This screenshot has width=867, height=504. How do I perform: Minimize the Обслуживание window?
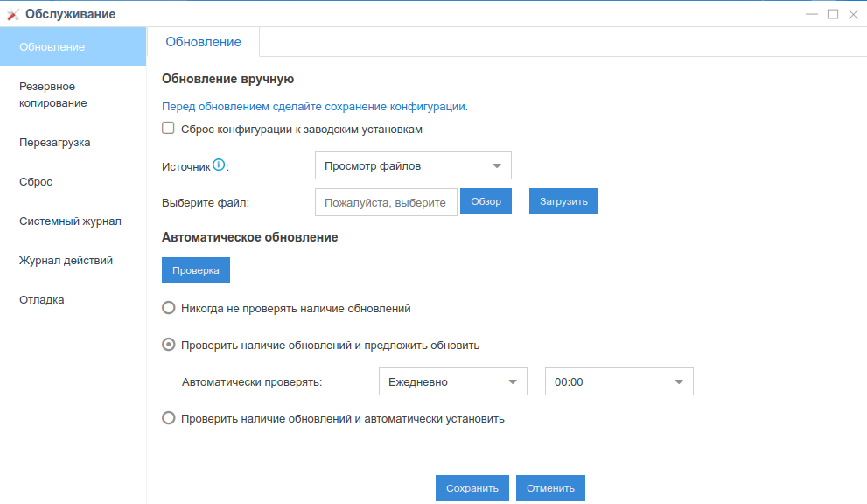click(812, 14)
